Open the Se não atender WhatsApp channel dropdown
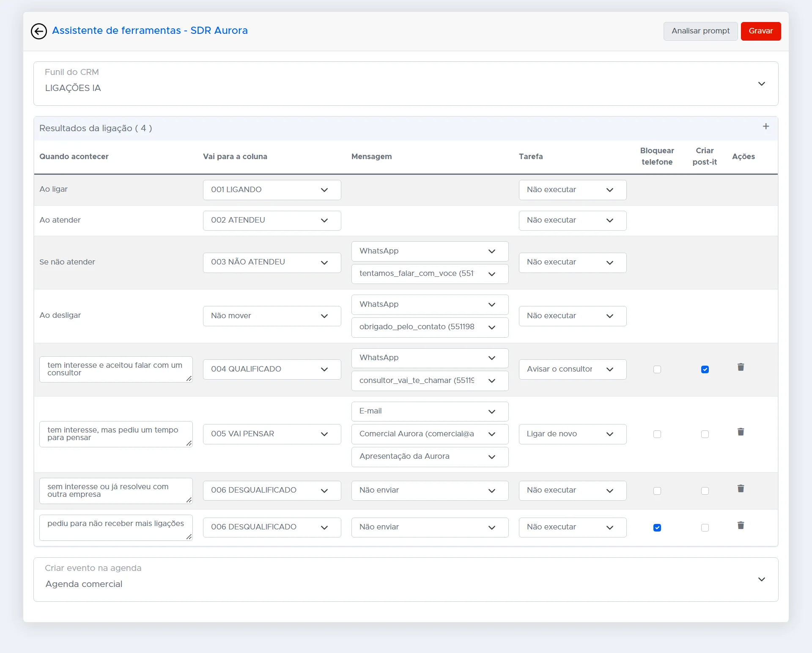The width and height of the screenshot is (812, 653). [430, 251]
